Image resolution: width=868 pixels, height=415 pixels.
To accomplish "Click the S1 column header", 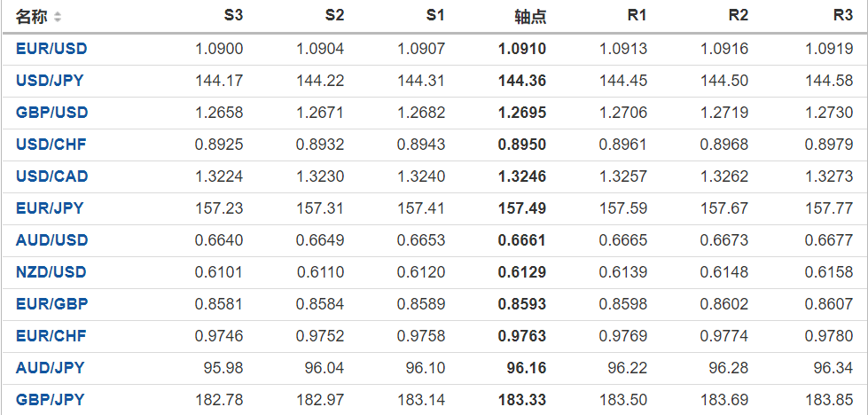I will (435, 16).
